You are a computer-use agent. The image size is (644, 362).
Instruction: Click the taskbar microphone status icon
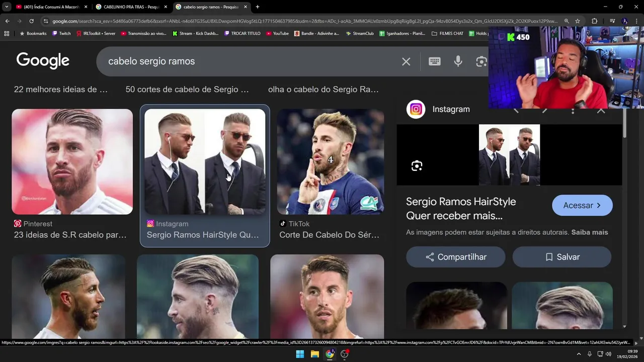click(x=590, y=354)
